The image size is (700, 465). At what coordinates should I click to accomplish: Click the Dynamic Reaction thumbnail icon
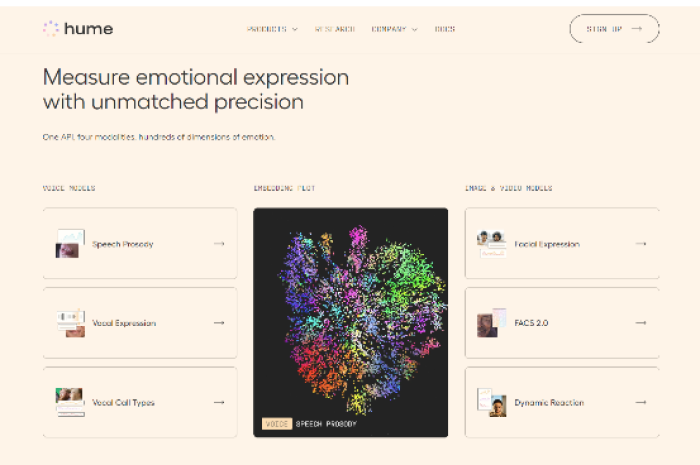pos(492,402)
